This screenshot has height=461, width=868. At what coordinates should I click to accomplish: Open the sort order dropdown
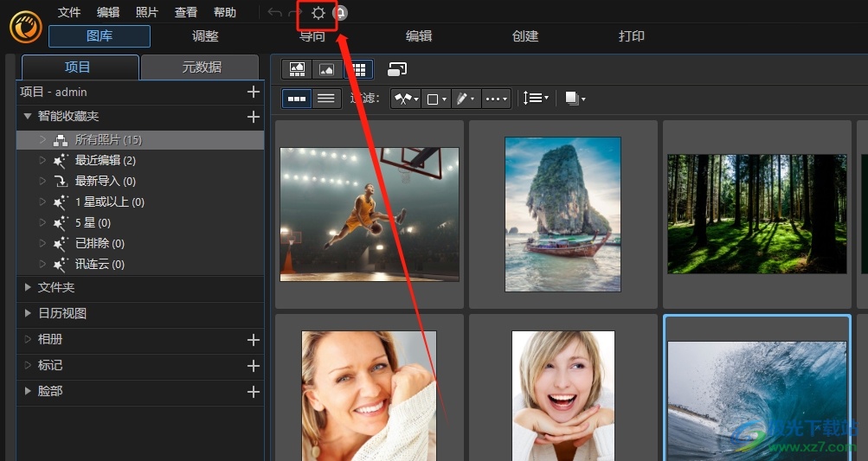coord(536,99)
